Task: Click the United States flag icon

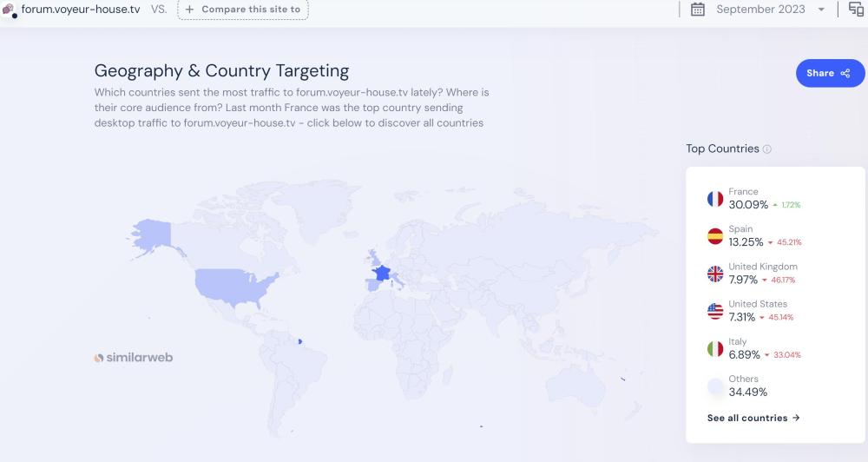Action: click(x=715, y=311)
